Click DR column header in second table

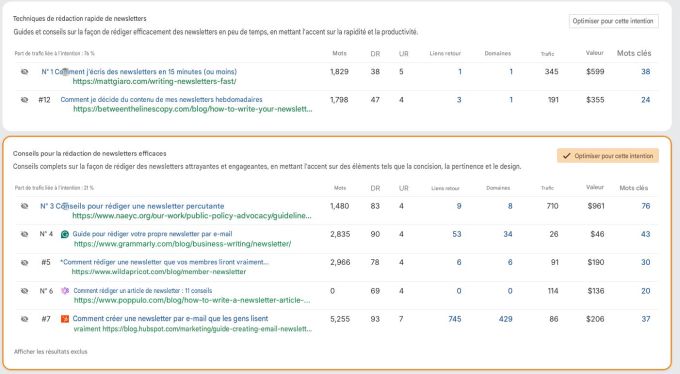pos(375,188)
